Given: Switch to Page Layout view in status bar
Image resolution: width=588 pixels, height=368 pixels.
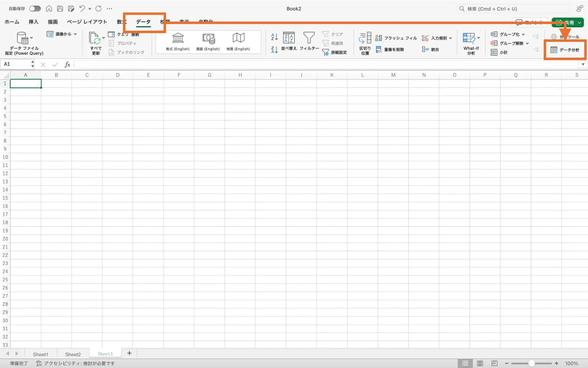Looking at the screenshot, I should [x=480, y=363].
